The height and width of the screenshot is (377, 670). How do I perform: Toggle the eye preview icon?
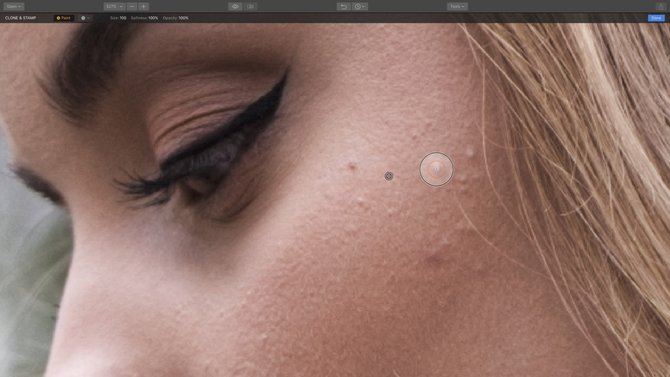(x=235, y=6)
